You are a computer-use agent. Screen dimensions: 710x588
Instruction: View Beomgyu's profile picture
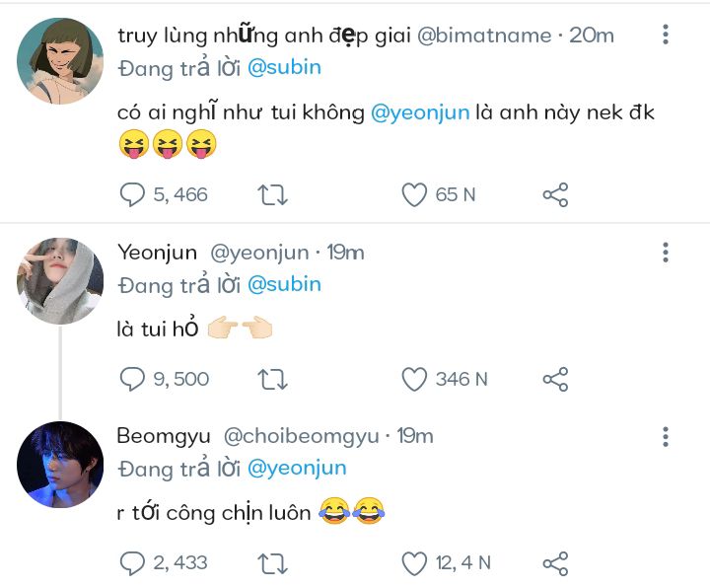tap(60, 464)
